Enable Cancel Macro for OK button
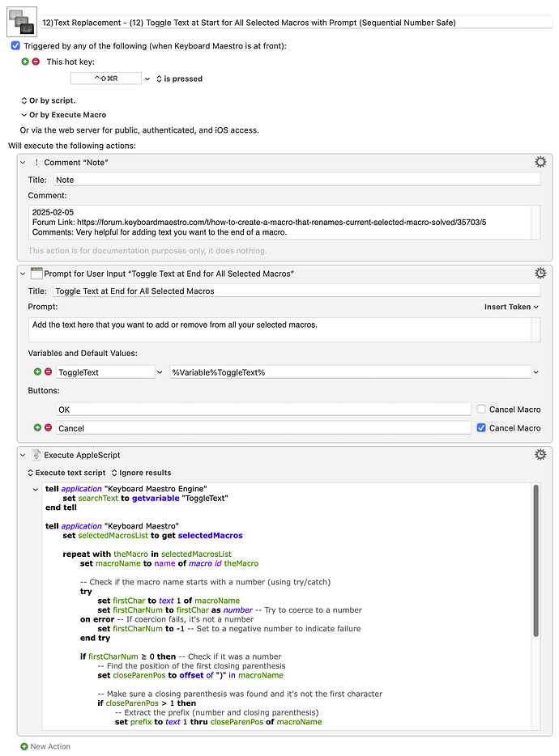The height and width of the screenshot is (756, 559). 481,409
